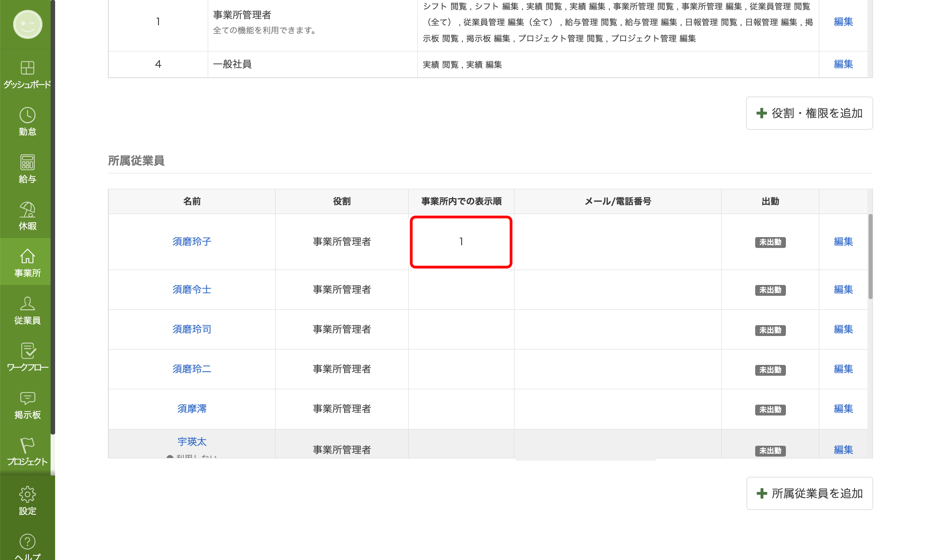
Task: Click the smiley face logo icon
Action: 27,24
